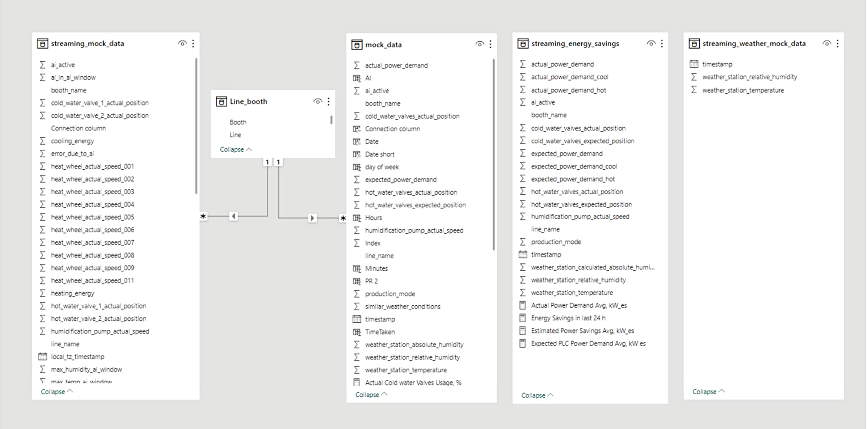
Task: Select the measure icon for Energy Savings in last 24 h
Action: pyautogui.click(x=523, y=318)
